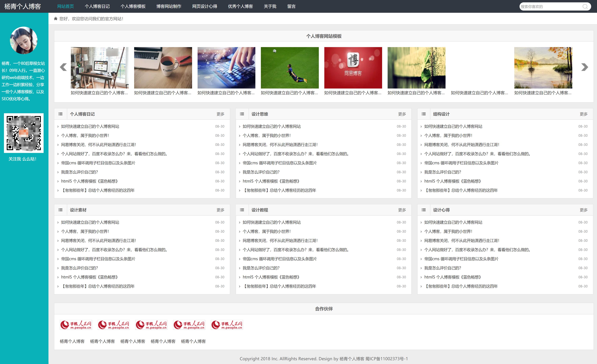597x364 pixels.
Task: Click list icon beside 结构设计 heading
Action: tap(424, 114)
